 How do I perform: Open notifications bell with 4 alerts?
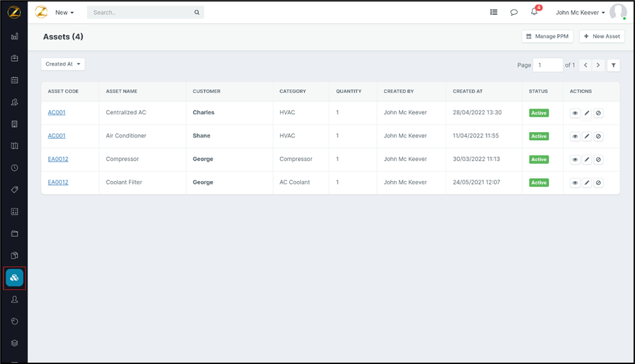(534, 12)
